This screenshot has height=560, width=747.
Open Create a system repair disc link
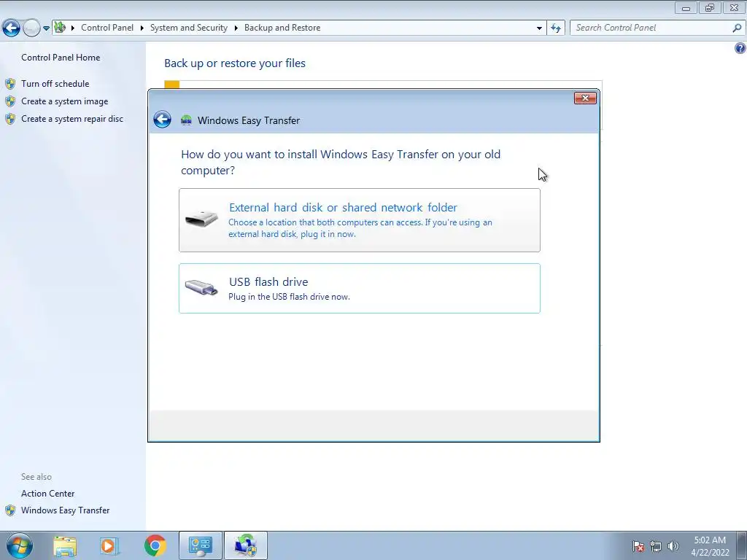[x=72, y=119]
